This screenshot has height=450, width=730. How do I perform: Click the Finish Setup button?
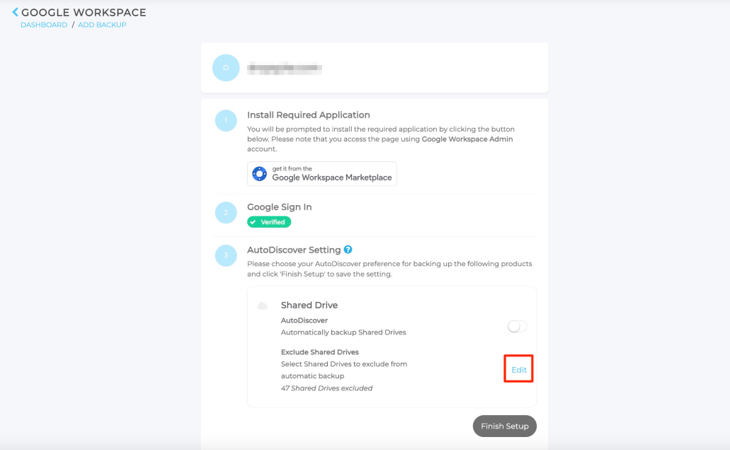pyautogui.click(x=505, y=426)
